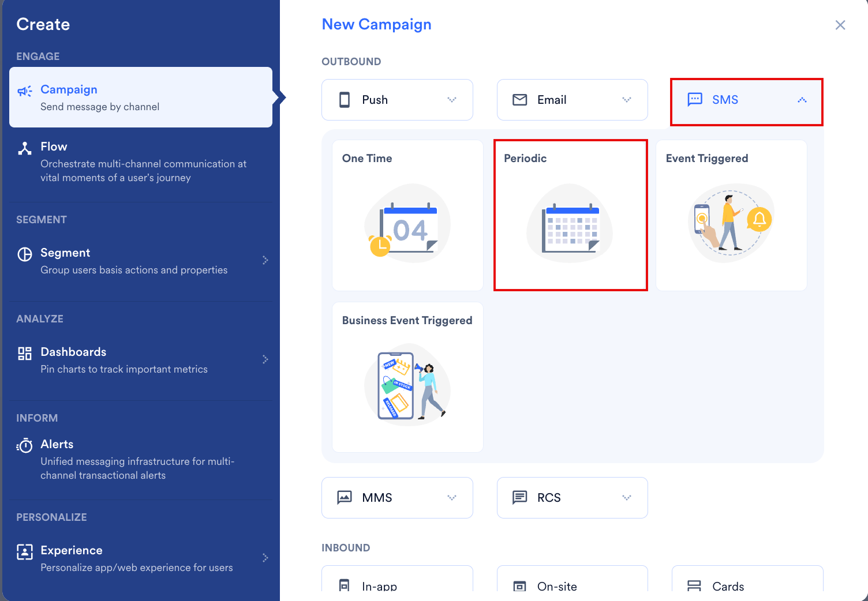Select the On-site inbound label
Image resolution: width=868 pixels, height=601 pixels.
click(x=557, y=586)
